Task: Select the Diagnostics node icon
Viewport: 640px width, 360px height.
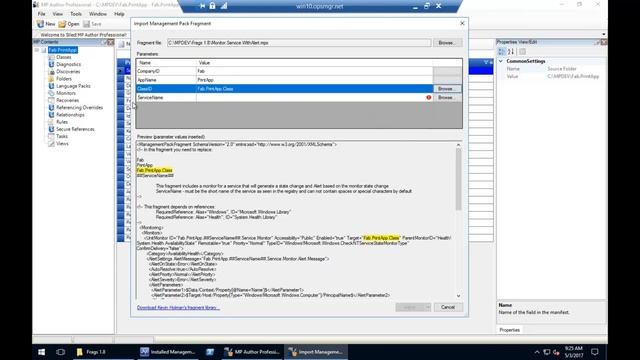Action: 51,64
